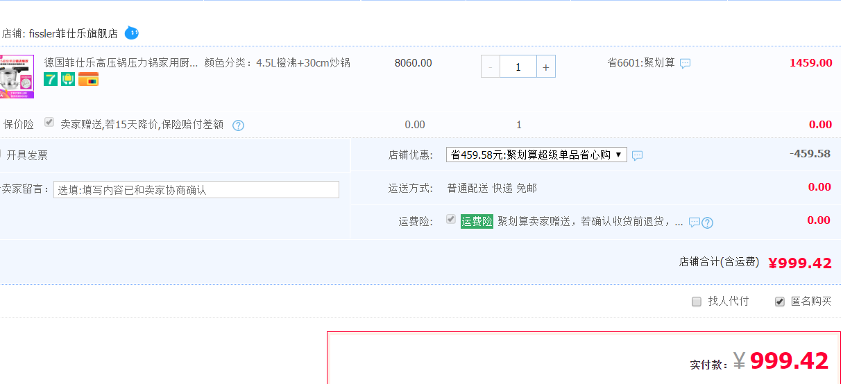Click the store name fissler菲仕乐旗舰店
This screenshot has height=384, width=868.
coord(74,33)
